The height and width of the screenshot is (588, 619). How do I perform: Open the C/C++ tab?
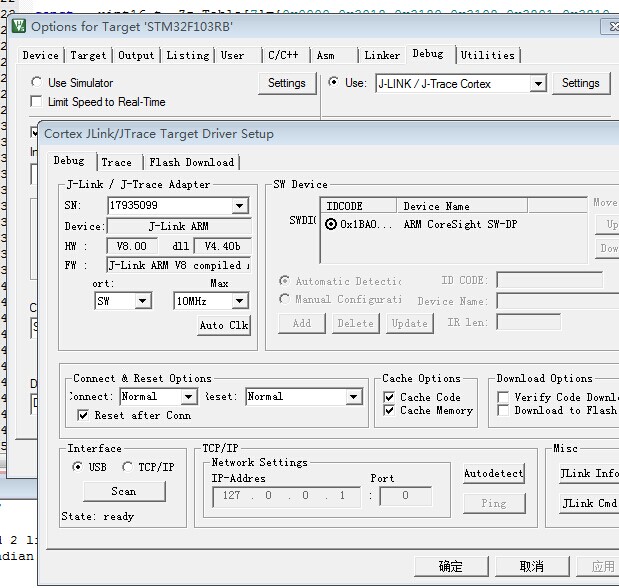(x=283, y=55)
